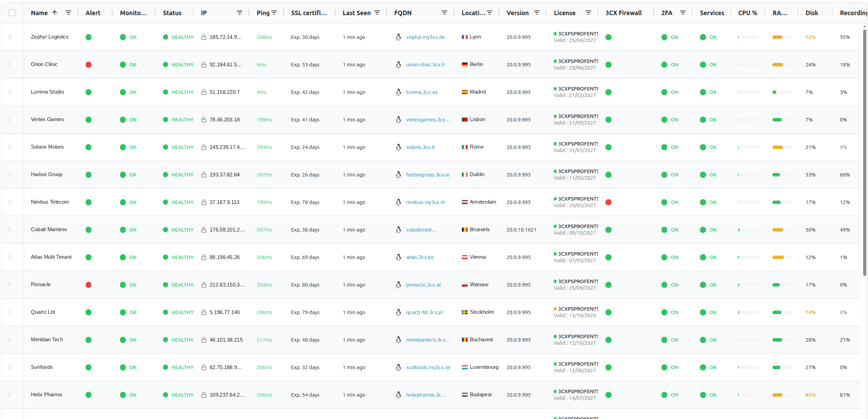The width and height of the screenshot is (868, 419).
Task: Click the Linux penguin icon beside zephyr.my3cx.de
Action: tap(398, 37)
